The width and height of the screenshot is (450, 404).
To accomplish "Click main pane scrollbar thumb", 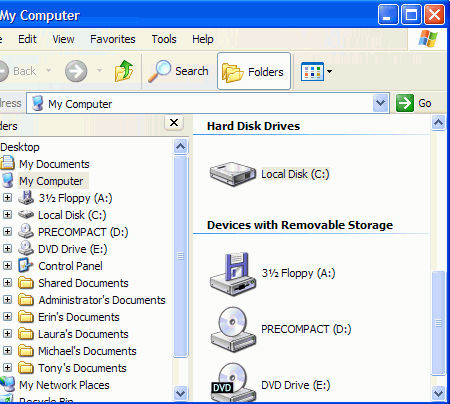I will (x=438, y=323).
